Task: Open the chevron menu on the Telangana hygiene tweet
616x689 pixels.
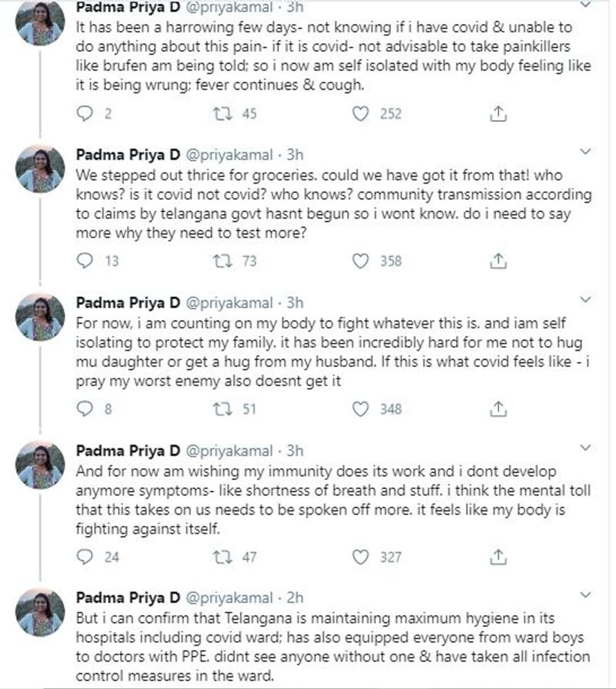Action: click(585, 595)
